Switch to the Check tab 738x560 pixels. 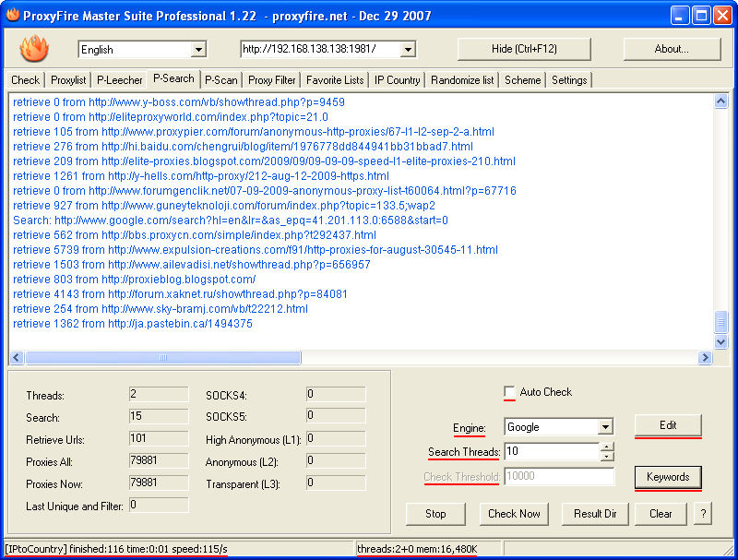coord(26,80)
